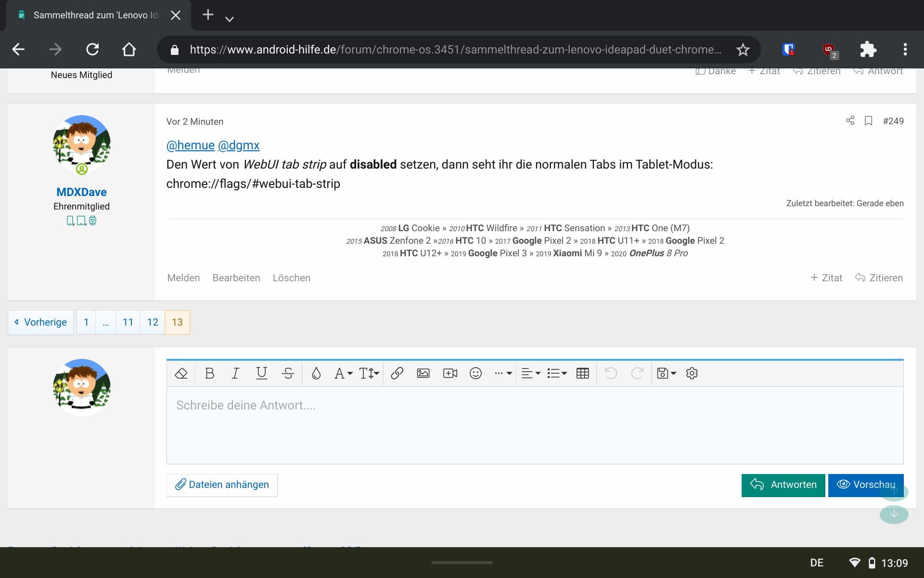
Task: Bookmark post #249
Action: click(869, 120)
